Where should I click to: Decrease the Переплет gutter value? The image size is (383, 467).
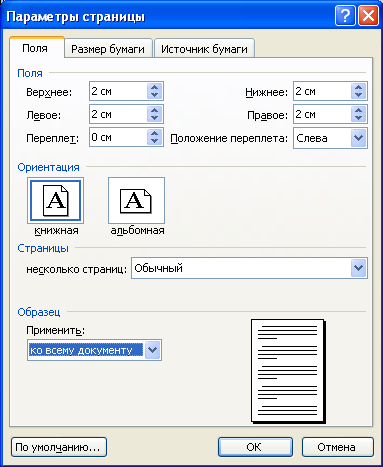pyautogui.click(x=154, y=141)
